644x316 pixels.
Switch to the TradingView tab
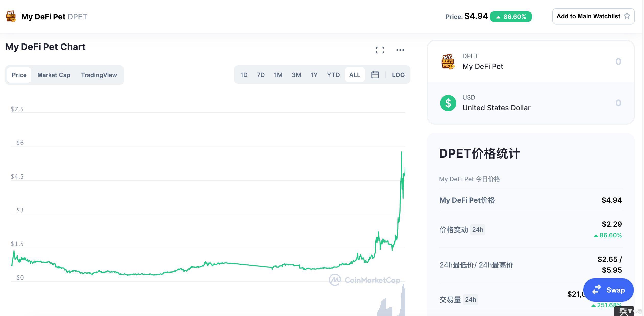point(99,75)
